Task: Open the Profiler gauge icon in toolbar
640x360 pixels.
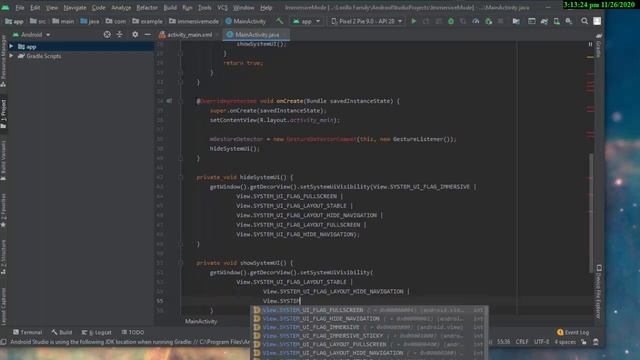Action: coord(476,21)
